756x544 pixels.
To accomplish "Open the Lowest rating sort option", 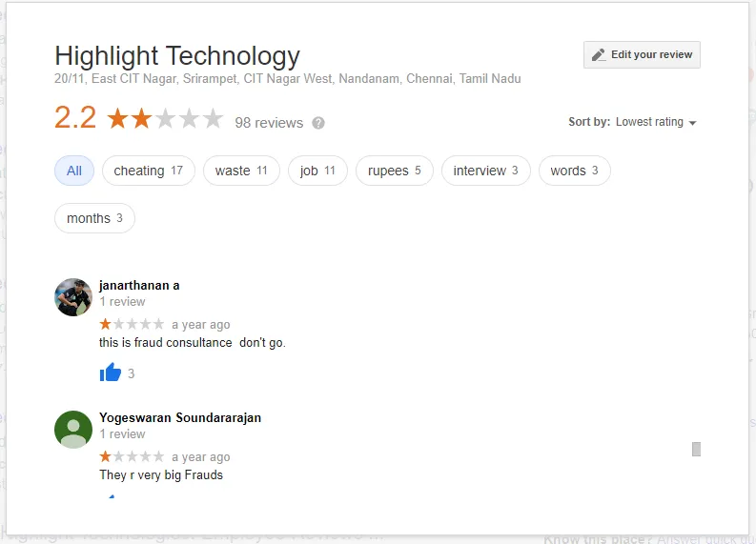I will 649,122.
